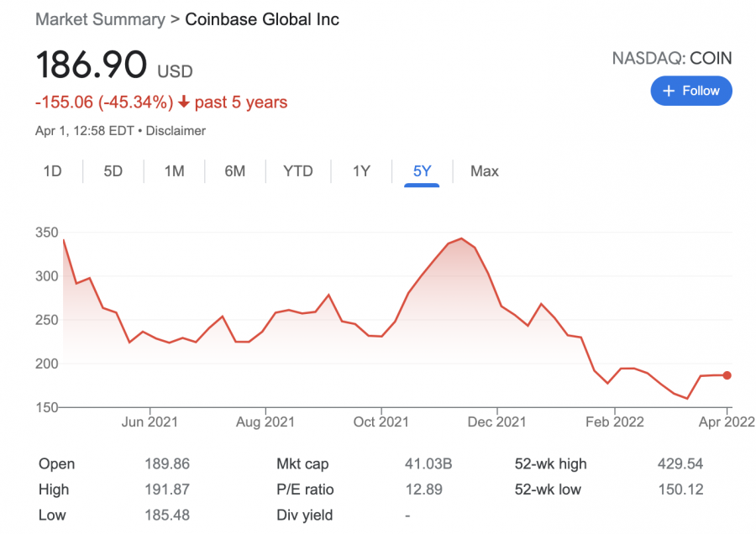Click the 52-wk high label
Image resolution: width=756 pixels, height=534 pixels.
point(550,463)
